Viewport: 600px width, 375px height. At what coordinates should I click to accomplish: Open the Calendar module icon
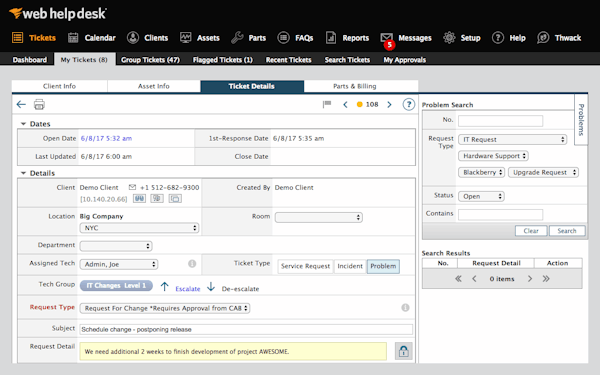(x=73, y=38)
